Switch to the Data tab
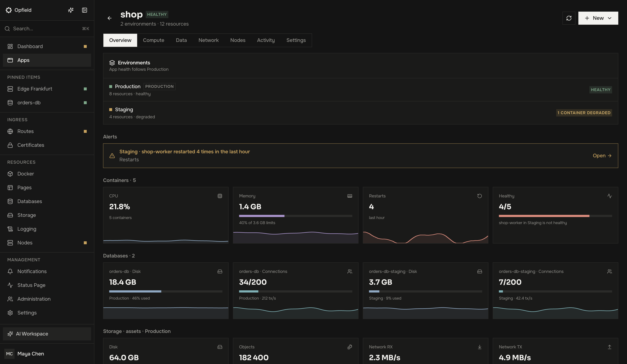 181,40
